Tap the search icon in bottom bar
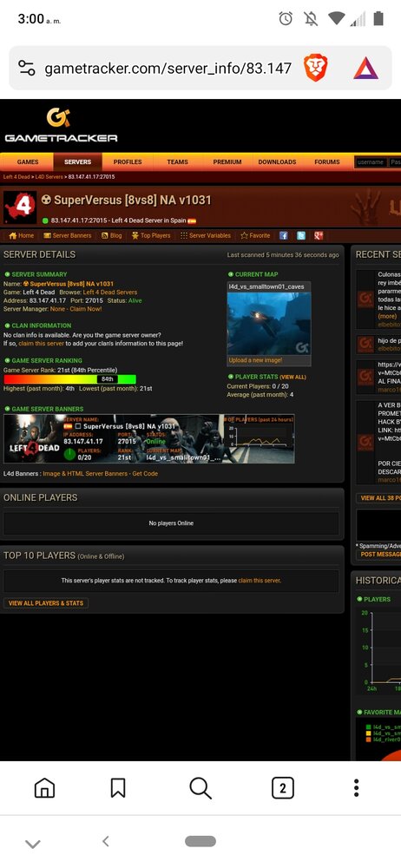401x868 pixels. click(x=200, y=788)
